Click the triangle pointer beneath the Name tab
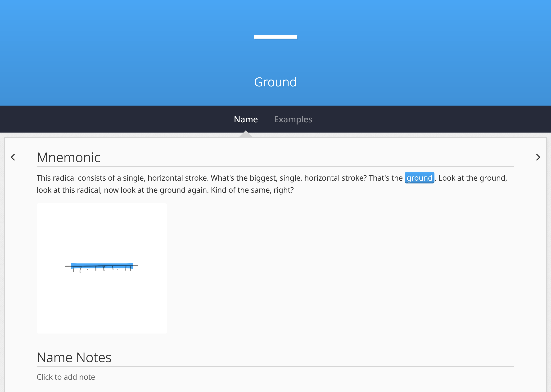551x392 pixels. 246,134
